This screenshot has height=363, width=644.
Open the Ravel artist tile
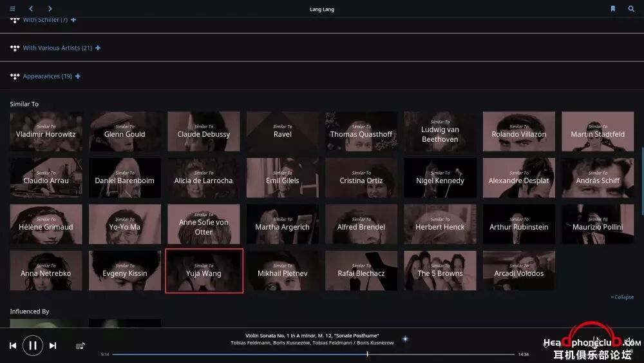[283, 132]
